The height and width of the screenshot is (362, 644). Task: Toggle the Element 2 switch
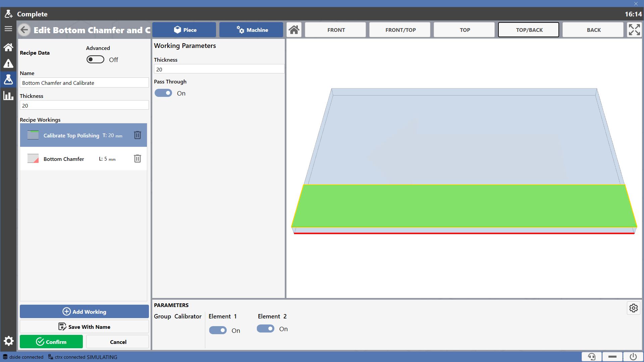(266, 328)
